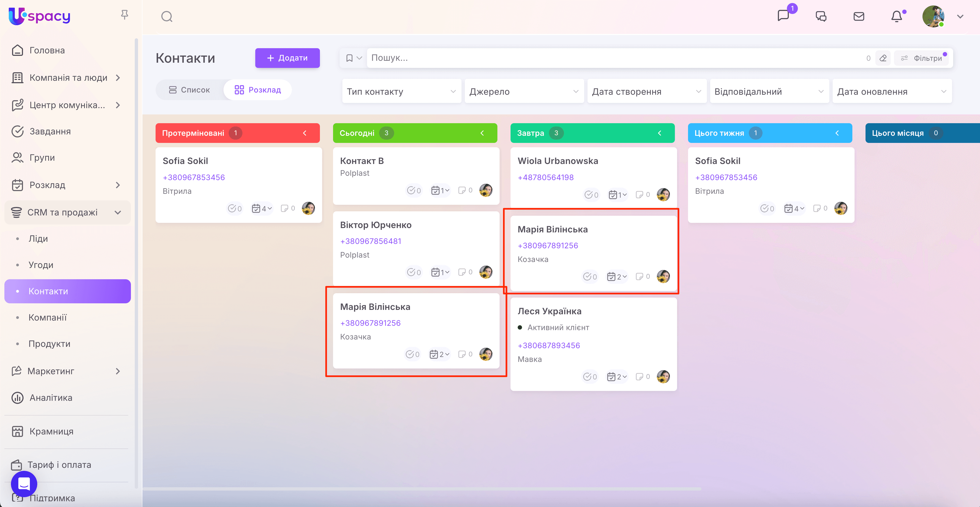Open tasks check icon on Wiola Urbanowska card
The height and width of the screenshot is (507, 980).
coord(592,195)
